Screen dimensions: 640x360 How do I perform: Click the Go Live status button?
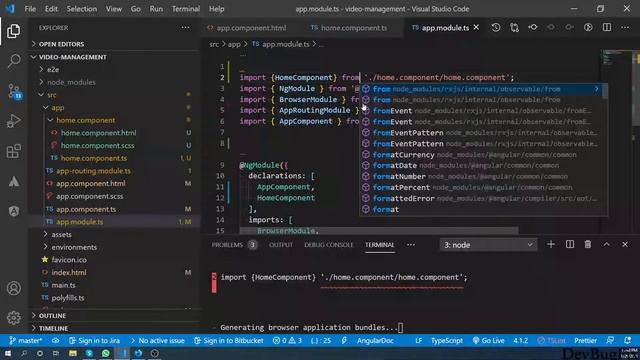(488, 340)
